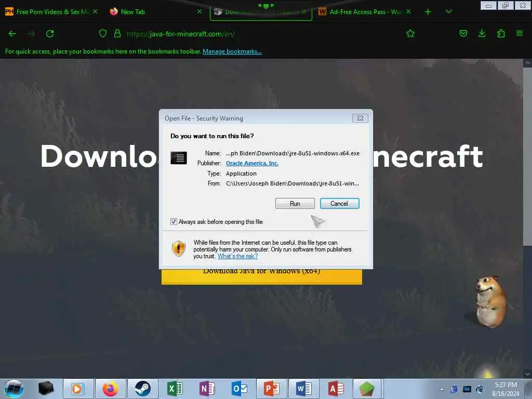Viewport: 532px width, 399px height.
Task: Open the Minecraft grass block taskbar icon
Action: click(x=367, y=389)
